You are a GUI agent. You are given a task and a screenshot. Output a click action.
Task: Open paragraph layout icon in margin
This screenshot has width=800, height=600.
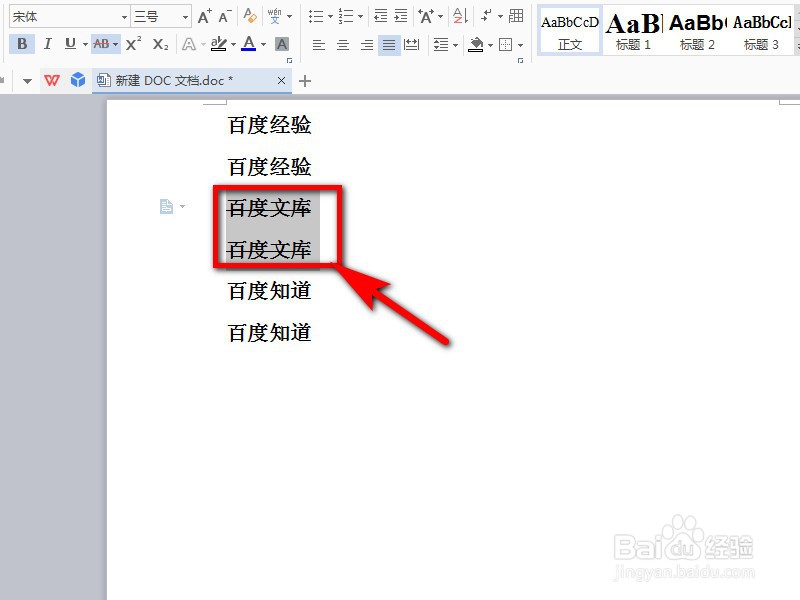pyautogui.click(x=166, y=207)
